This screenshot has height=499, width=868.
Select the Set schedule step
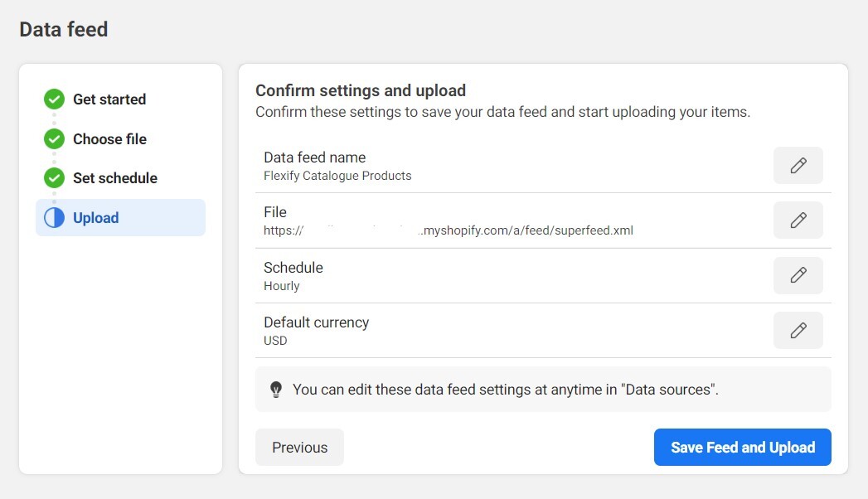[x=115, y=177]
